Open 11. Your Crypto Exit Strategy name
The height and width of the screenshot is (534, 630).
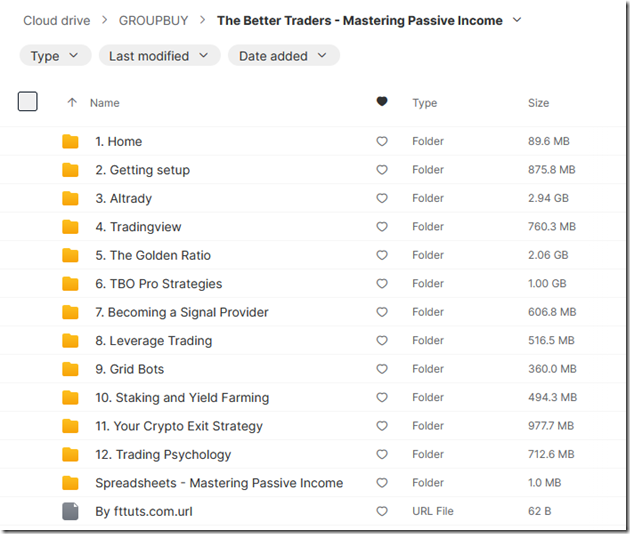pos(179,426)
